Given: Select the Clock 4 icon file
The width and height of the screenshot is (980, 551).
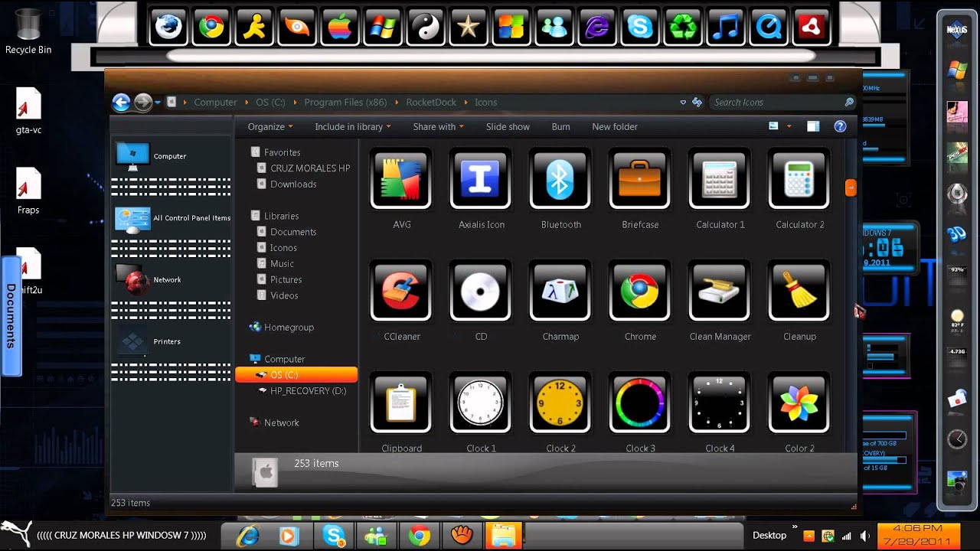Looking at the screenshot, I should tap(720, 411).
